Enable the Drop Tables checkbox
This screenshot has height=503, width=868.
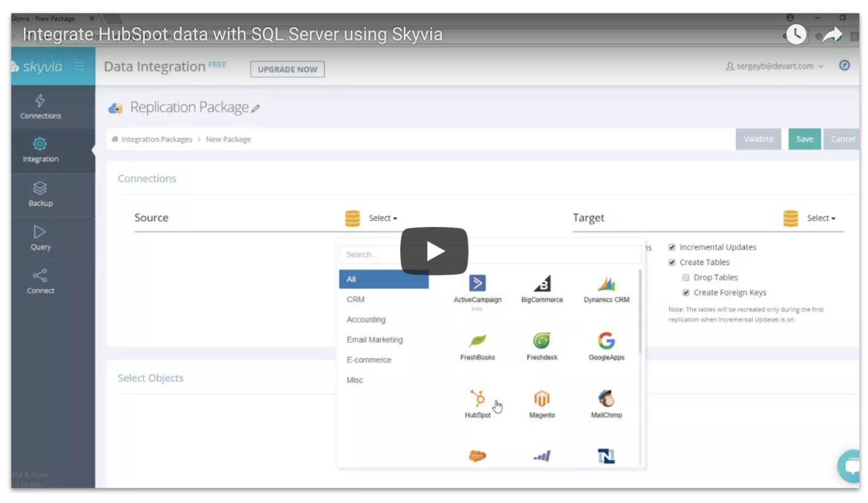[686, 277]
